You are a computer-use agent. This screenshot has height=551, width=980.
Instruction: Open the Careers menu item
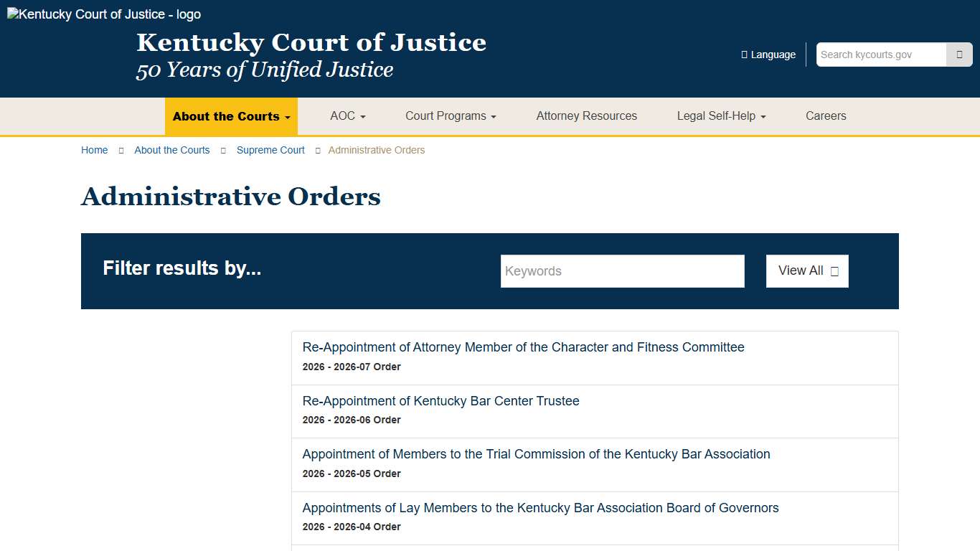pyautogui.click(x=826, y=116)
